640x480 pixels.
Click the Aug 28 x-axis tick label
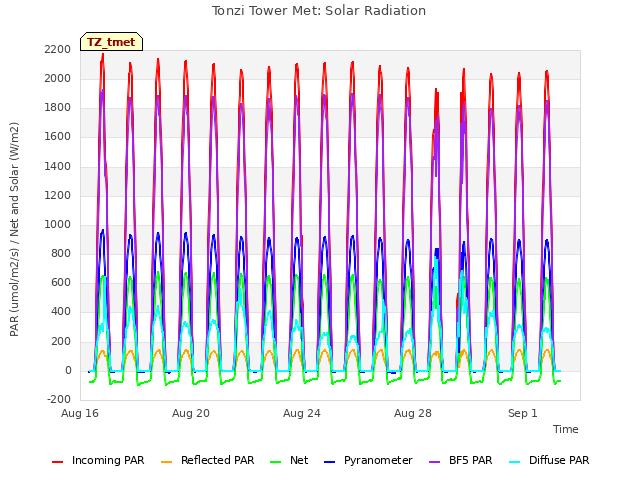[x=413, y=413]
